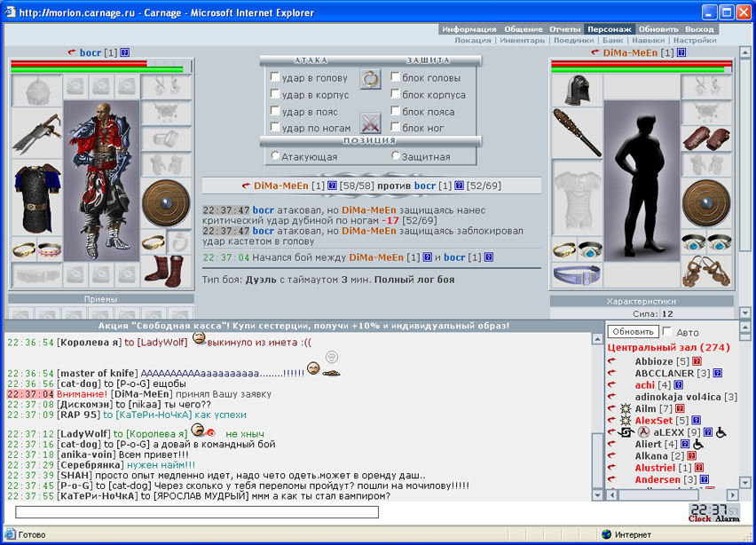The width and height of the screenshot is (756, 545).
Task: Enable the 'Авто' refresh checkbox
Action: pos(667,331)
